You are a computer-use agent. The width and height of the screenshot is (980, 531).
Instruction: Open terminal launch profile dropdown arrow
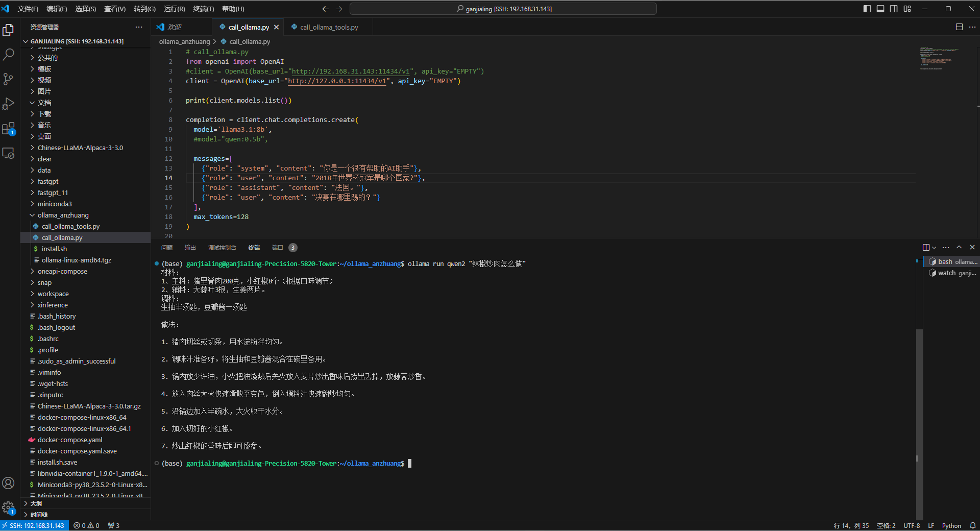(x=935, y=248)
